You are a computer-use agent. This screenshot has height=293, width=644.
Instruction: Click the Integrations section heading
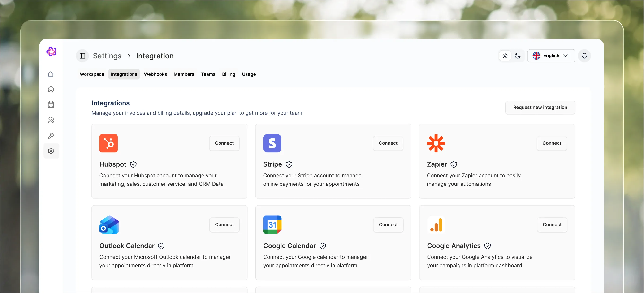click(111, 103)
